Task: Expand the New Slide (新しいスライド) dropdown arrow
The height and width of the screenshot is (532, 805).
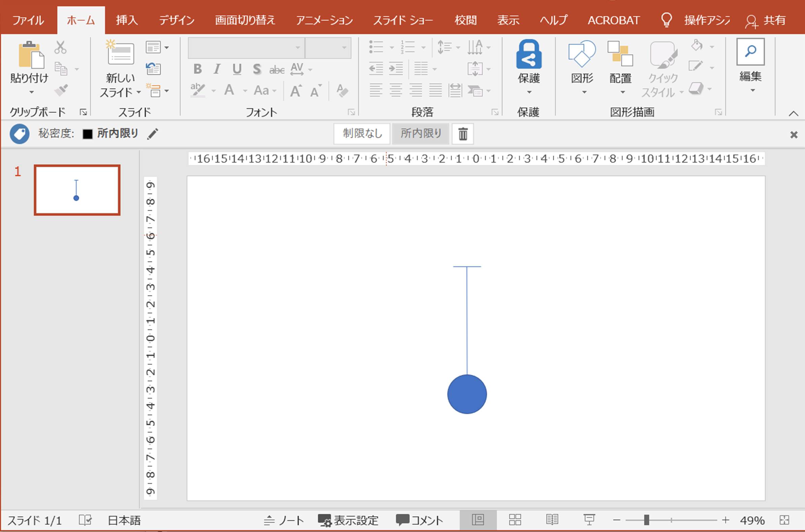Action: click(x=138, y=92)
